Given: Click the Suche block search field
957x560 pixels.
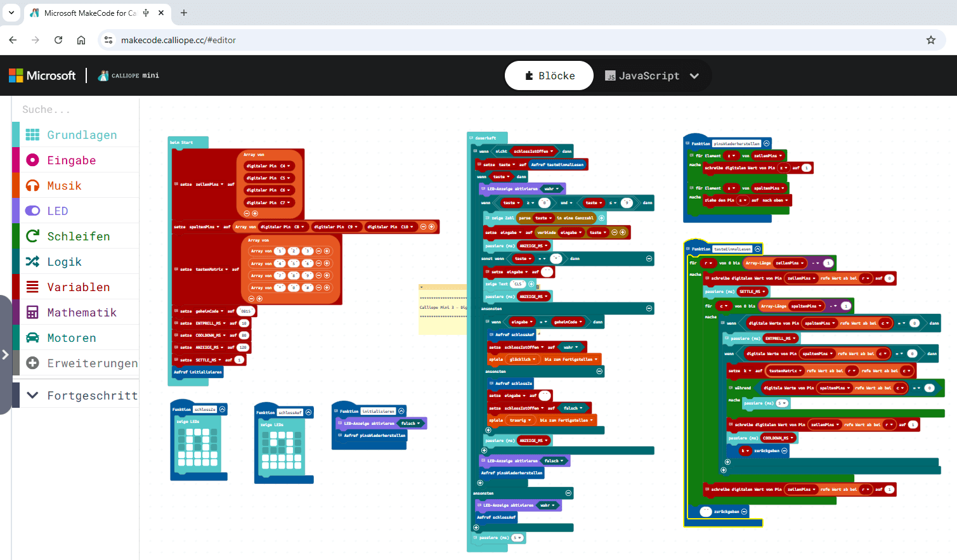Looking at the screenshot, I should click(76, 110).
